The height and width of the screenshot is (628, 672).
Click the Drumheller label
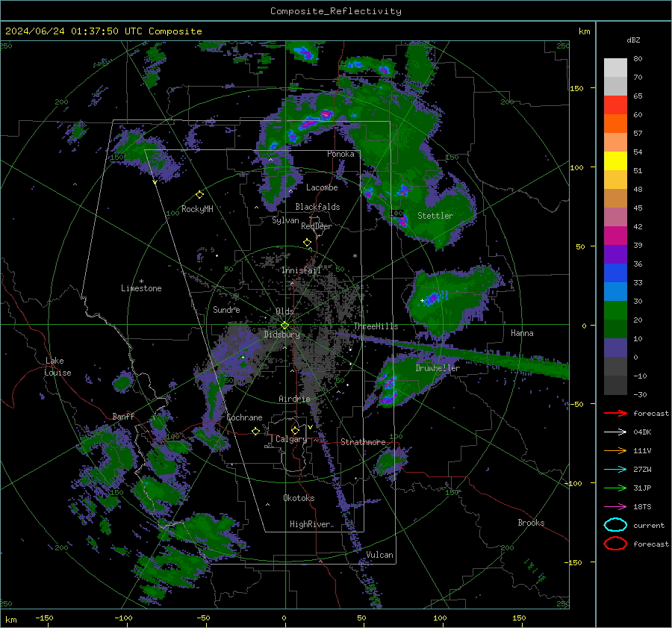438,368
